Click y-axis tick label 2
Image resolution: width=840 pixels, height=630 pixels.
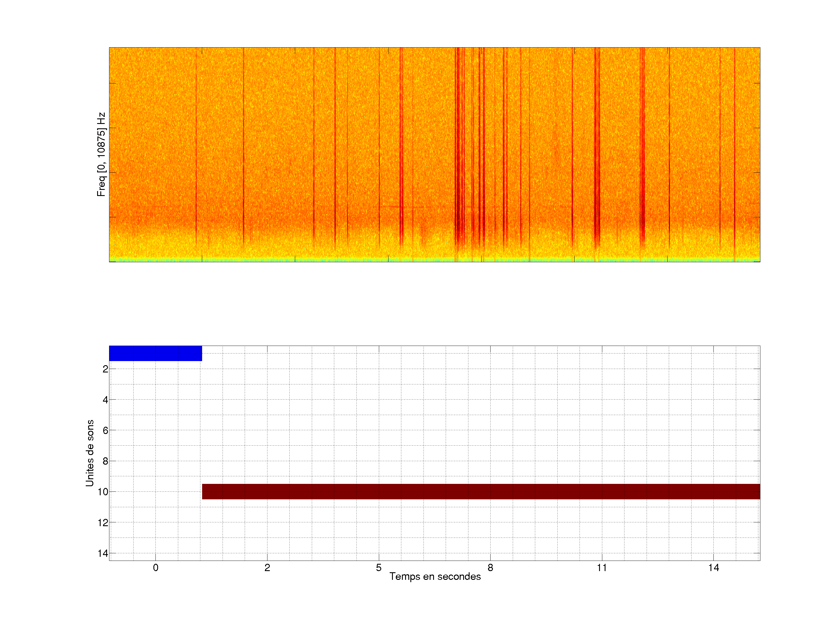pos(105,369)
